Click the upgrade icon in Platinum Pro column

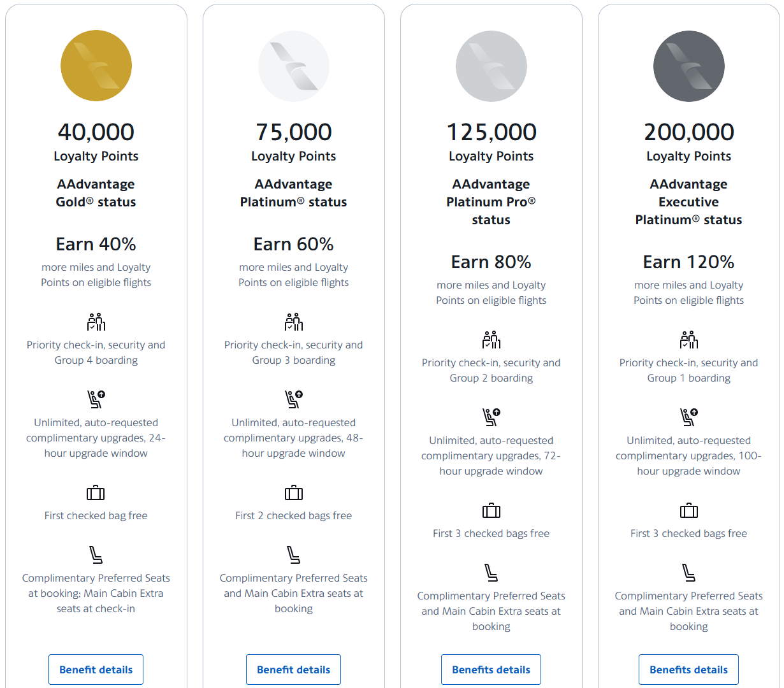(491, 416)
